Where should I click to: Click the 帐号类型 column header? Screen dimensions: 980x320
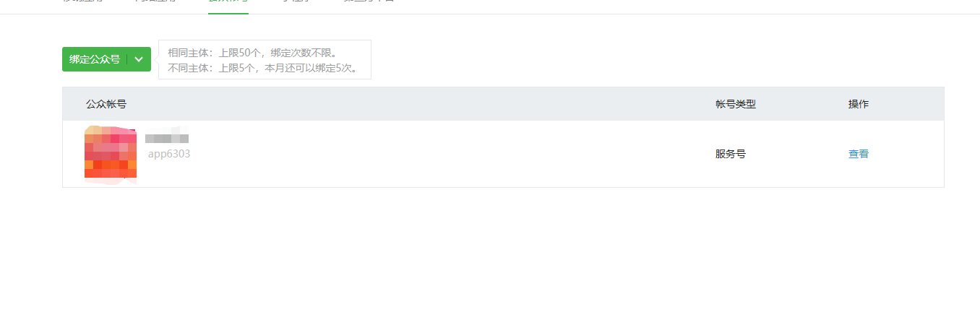(736, 104)
